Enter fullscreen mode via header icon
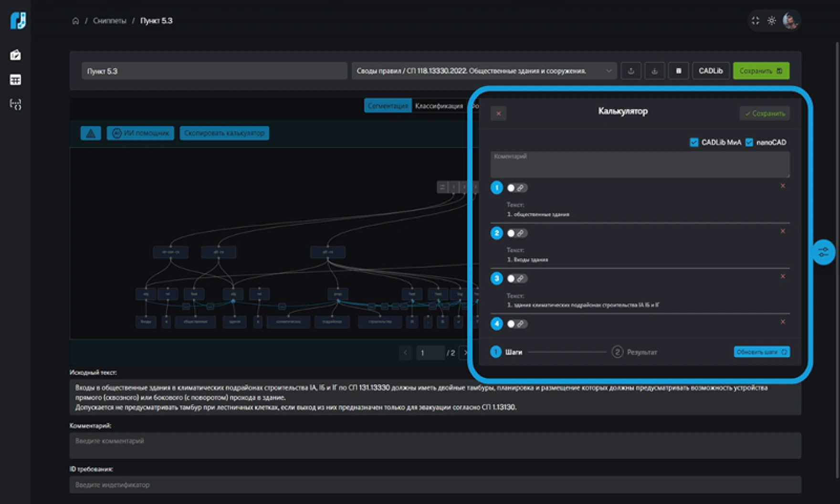Image resolution: width=840 pixels, height=504 pixels. click(x=755, y=21)
